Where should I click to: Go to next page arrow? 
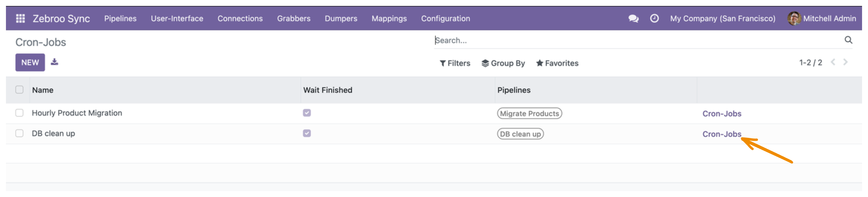845,62
